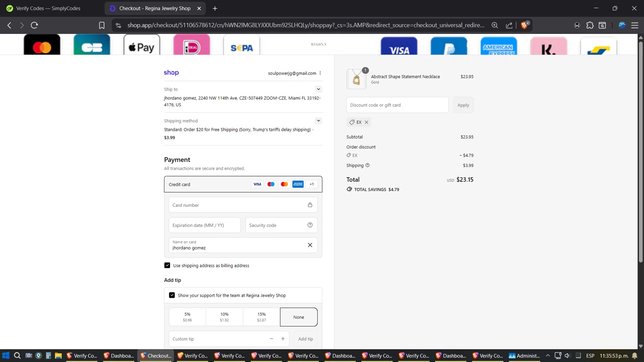
Task: Select the Checkout - Regina Jewelry Shop tab
Action: (155, 8)
